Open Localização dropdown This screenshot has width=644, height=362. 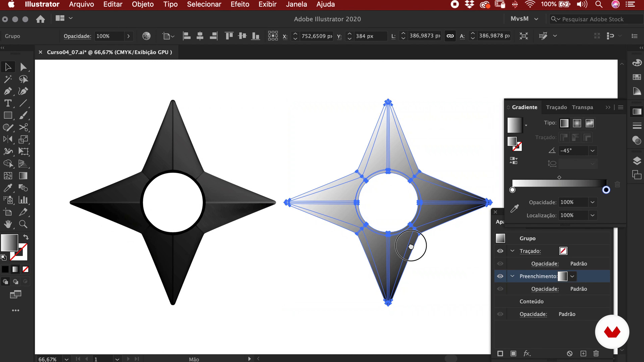[592, 215]
